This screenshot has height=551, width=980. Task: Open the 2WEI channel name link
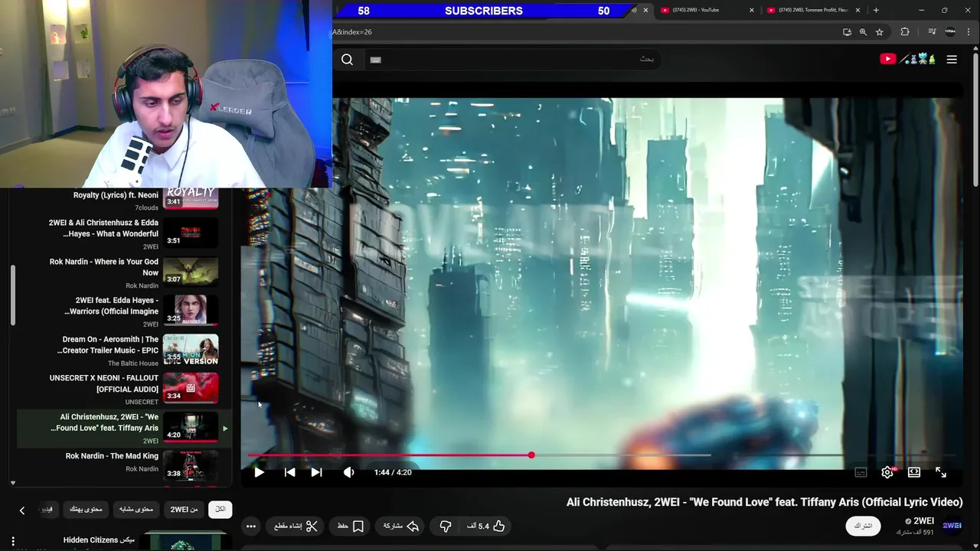point(923,521)
